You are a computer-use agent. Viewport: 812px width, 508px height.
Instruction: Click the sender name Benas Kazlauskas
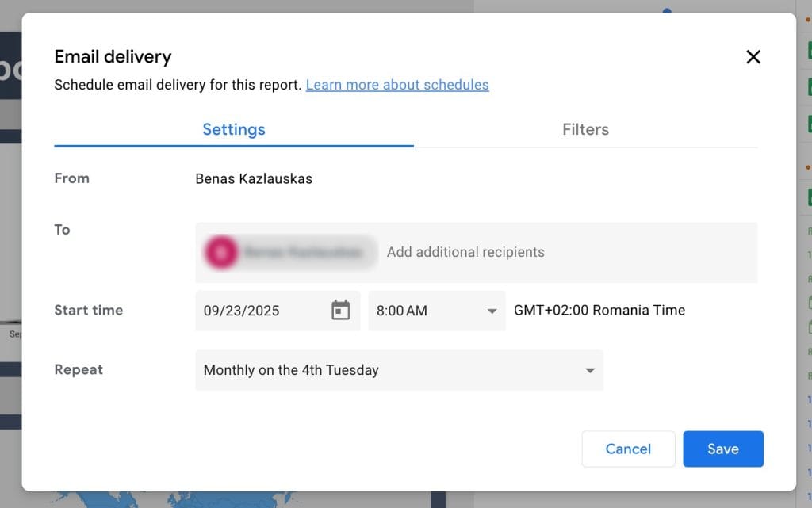254,178
